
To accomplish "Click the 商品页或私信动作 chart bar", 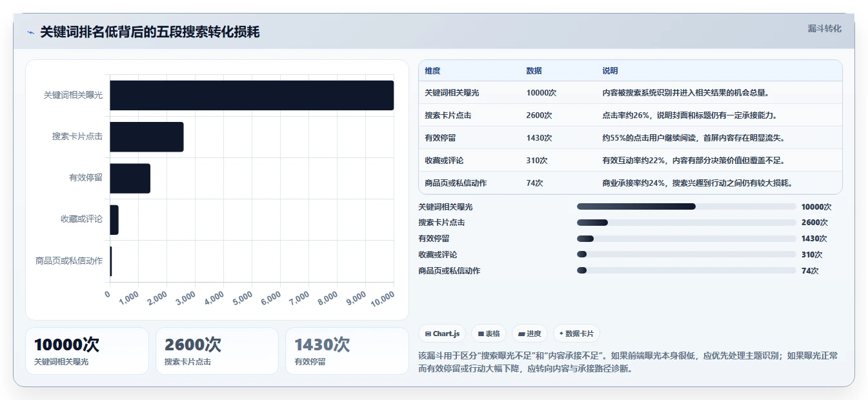I will [111, 261].
